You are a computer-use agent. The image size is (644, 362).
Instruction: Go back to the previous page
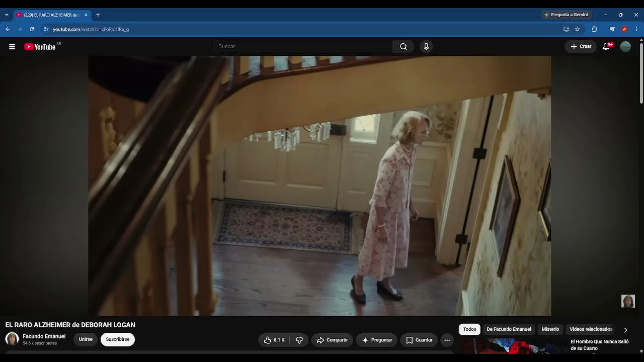[8, 29]
